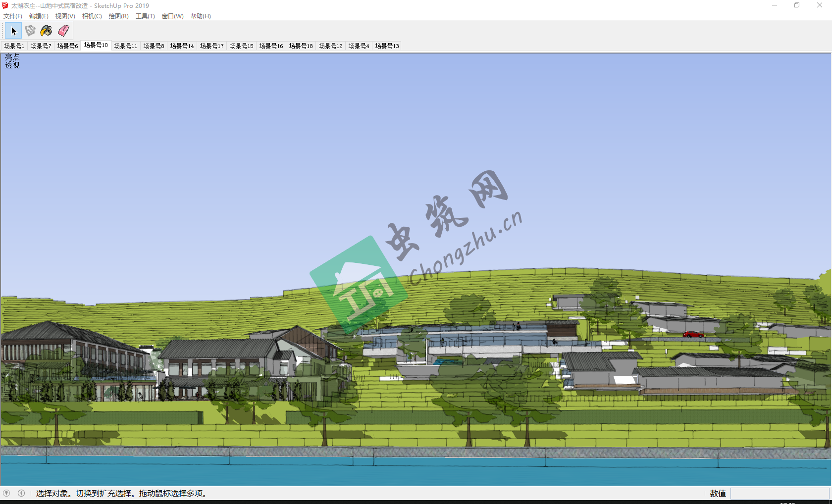Open scene tab 场景号6
The width and height of the screenshot is (832, 504).
pyautogui.click(x=67, y=46)
